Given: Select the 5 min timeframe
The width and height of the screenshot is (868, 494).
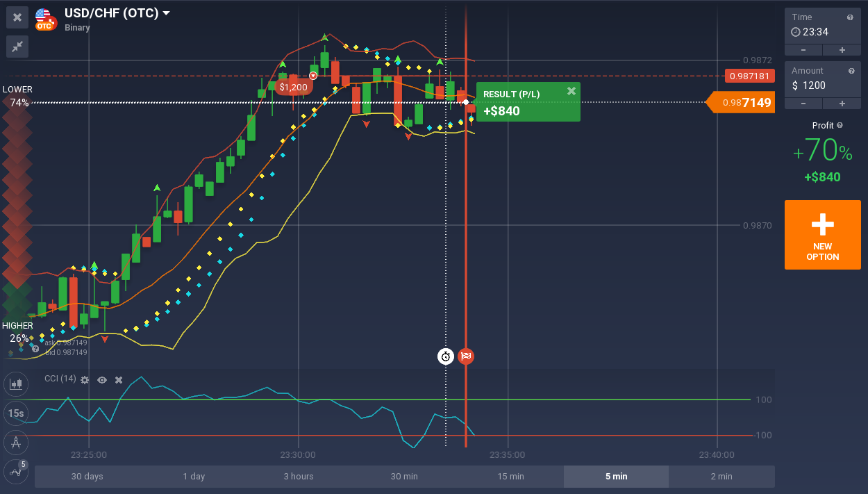Looking at the screenshot, I should click(616, 476).
